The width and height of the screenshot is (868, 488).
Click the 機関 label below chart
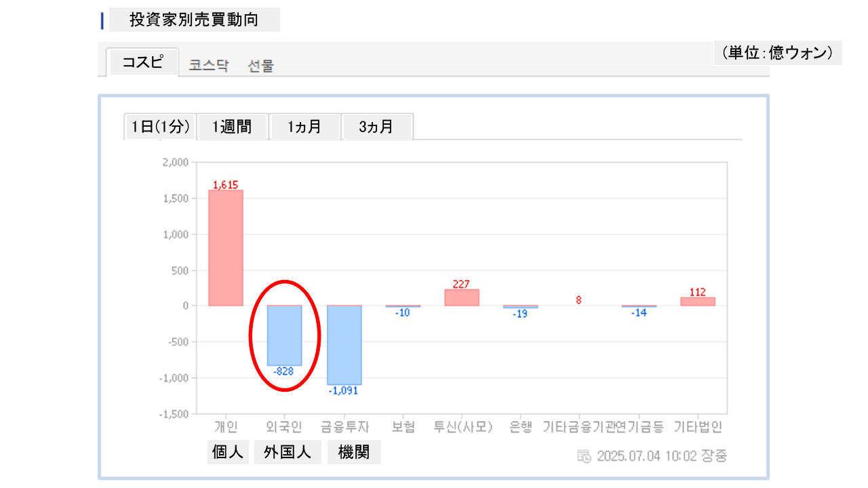[x=354, y=452]
